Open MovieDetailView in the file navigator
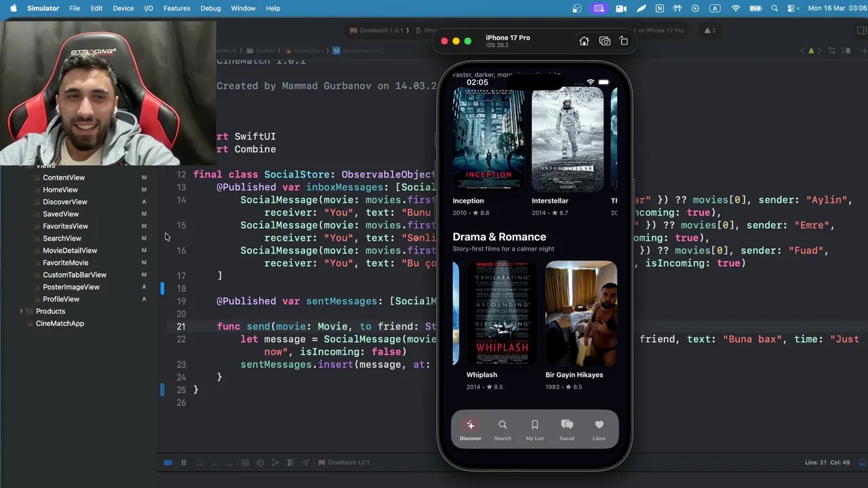This screenshot has height=488, width=868. [70, 251]
